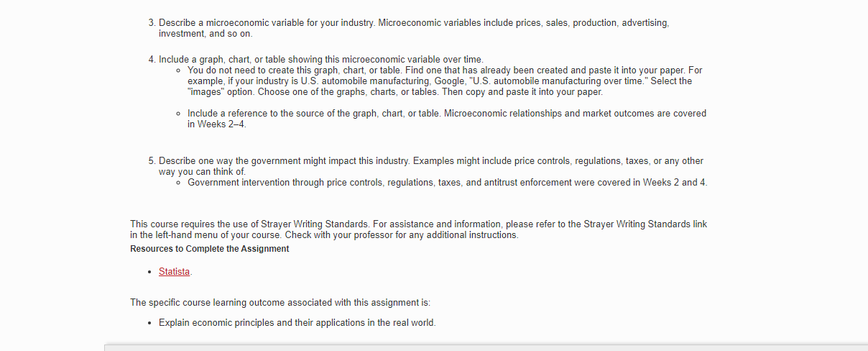Click the sub-bullet 'Include a reference to the source'

click(447, 119)
